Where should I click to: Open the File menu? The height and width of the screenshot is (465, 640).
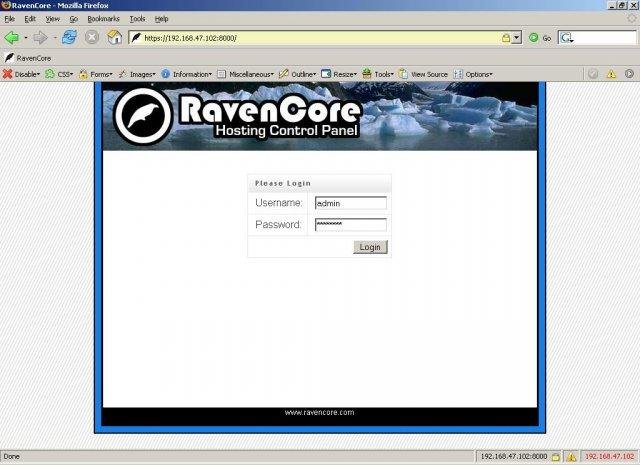[x=9, y=19]
